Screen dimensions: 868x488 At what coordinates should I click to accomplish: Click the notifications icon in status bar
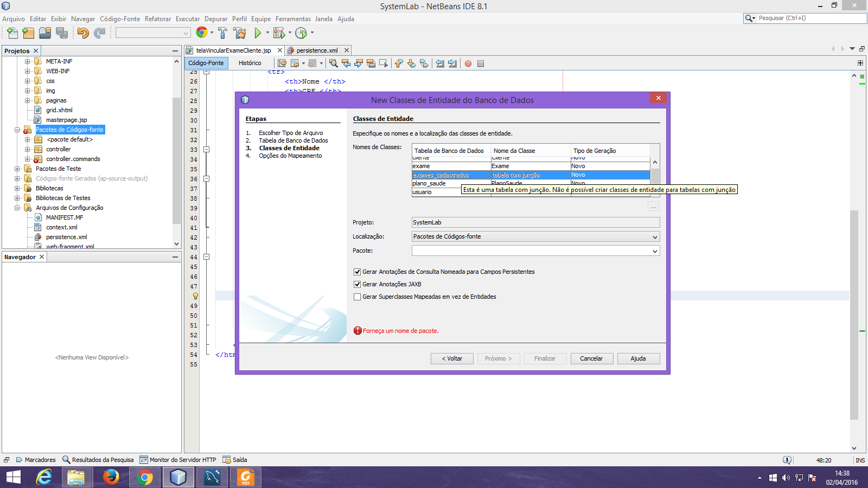pyautogui.click(x=787, y=460)
